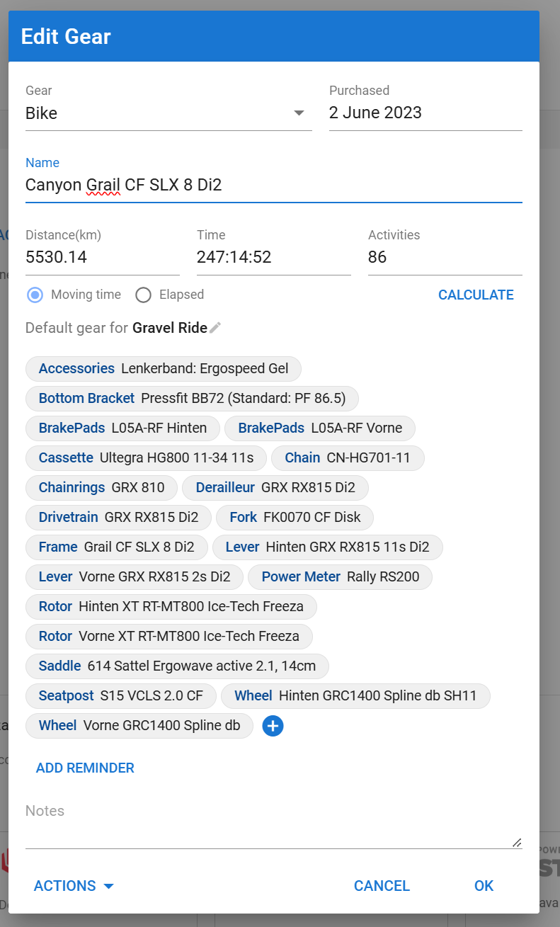This screenshot has height=927, width=560.
Task: Click the CALCULATE button
Action: (x=476, y=295)
